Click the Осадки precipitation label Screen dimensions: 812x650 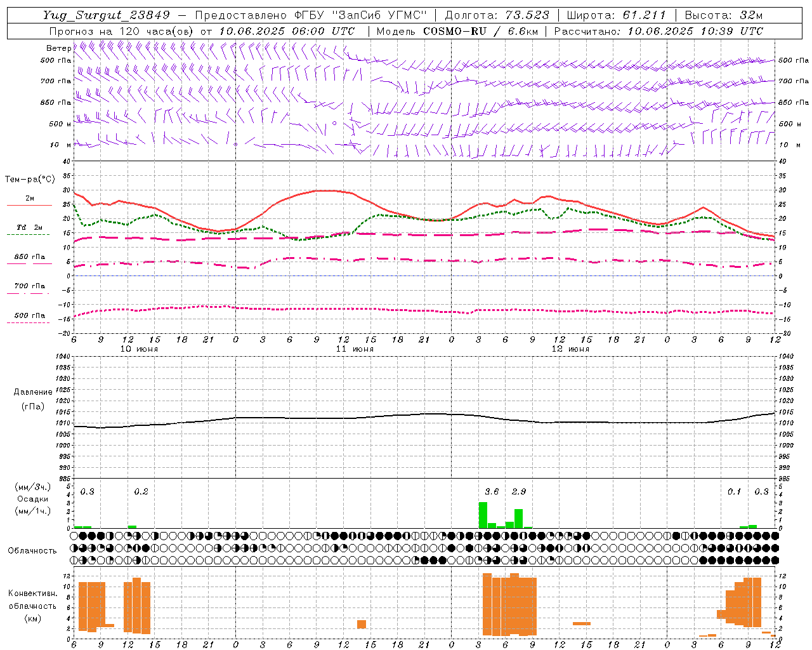(33, 499)
